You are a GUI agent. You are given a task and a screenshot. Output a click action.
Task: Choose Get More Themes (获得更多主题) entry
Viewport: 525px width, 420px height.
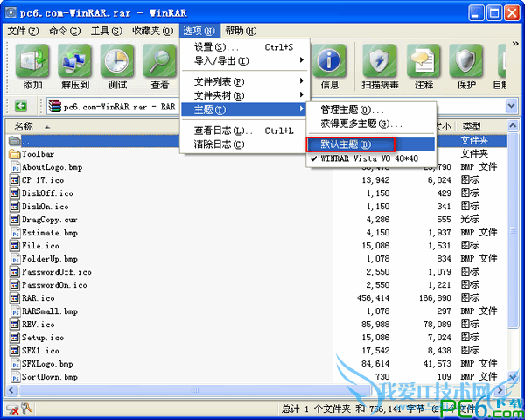click(371, 123)
